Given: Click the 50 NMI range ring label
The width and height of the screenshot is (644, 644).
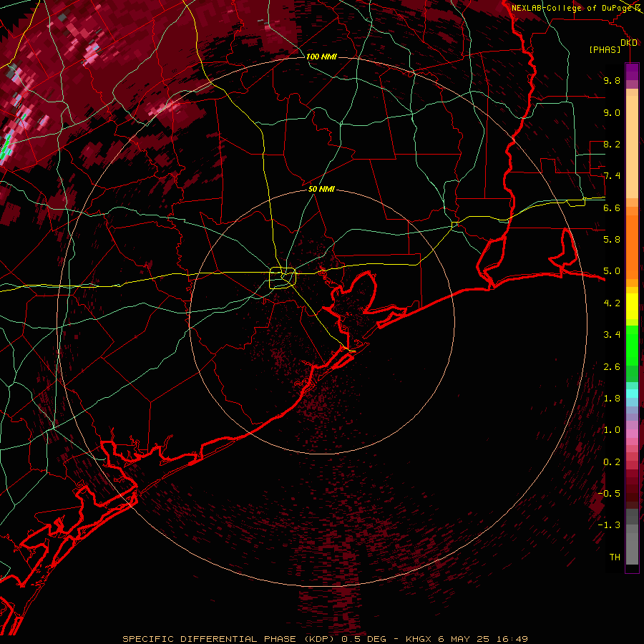Looking at the screenshot, I should (321, 189).
